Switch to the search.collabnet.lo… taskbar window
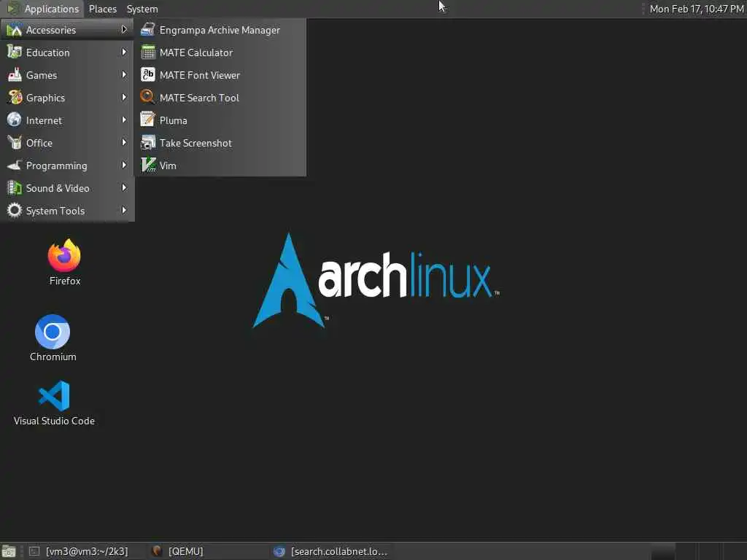The image size is (747, 560). tap(331, 551)
